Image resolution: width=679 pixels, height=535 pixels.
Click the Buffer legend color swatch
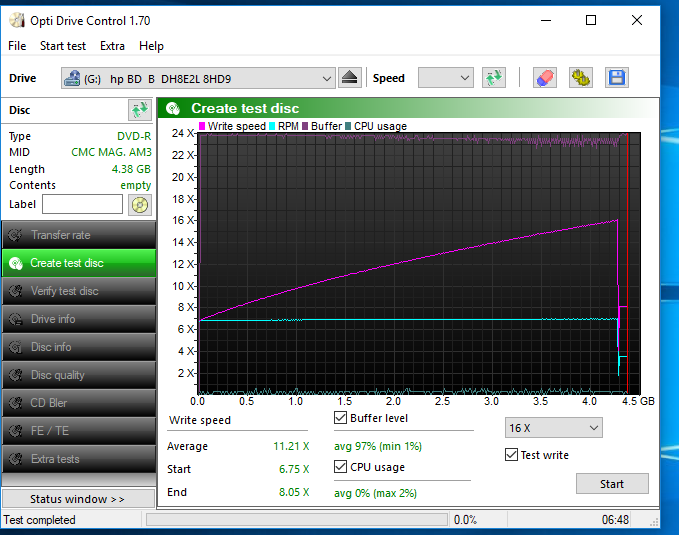[305, 126]
